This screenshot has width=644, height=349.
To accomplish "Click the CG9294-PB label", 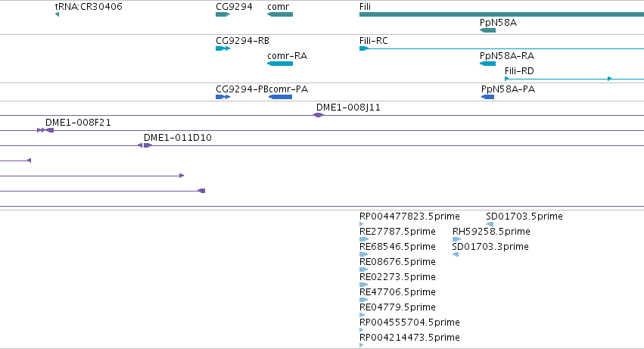I will click(x=242, y=89).
